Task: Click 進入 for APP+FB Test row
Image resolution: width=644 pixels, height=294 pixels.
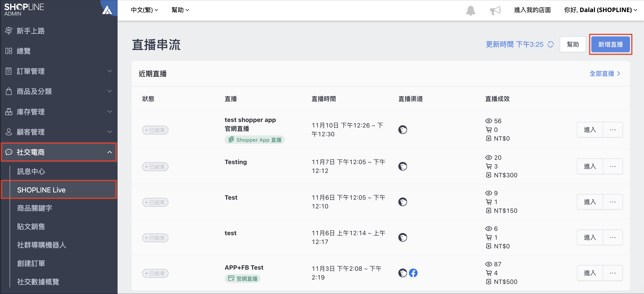Action: pos(590,273)
